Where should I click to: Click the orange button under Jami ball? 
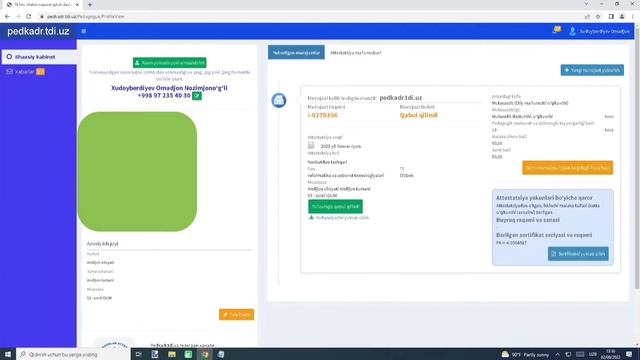pos(567,168)
